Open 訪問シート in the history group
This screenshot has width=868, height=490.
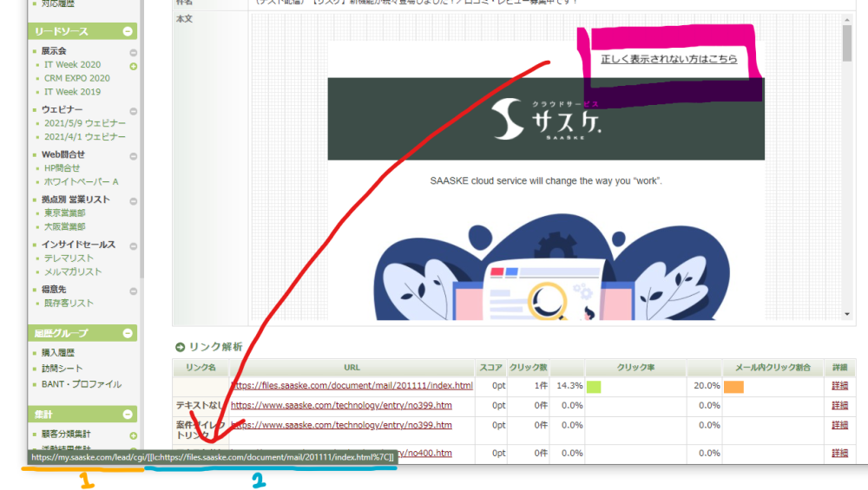click(62, 369)
